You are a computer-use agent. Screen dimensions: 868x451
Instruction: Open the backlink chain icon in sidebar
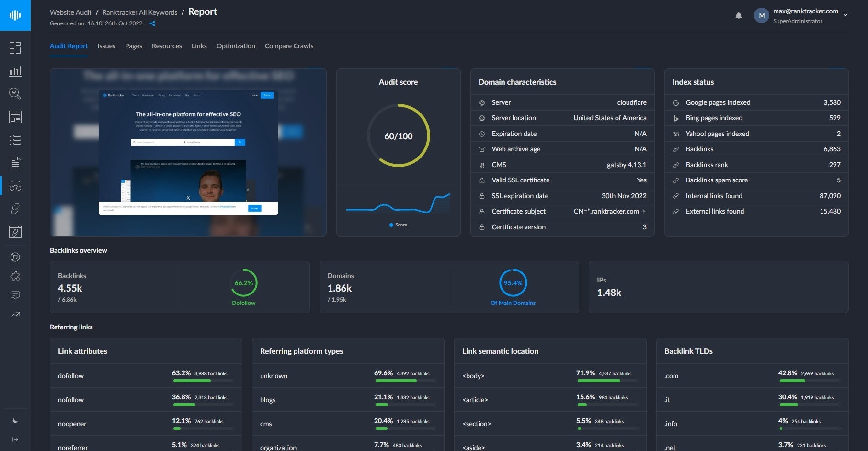15,209
